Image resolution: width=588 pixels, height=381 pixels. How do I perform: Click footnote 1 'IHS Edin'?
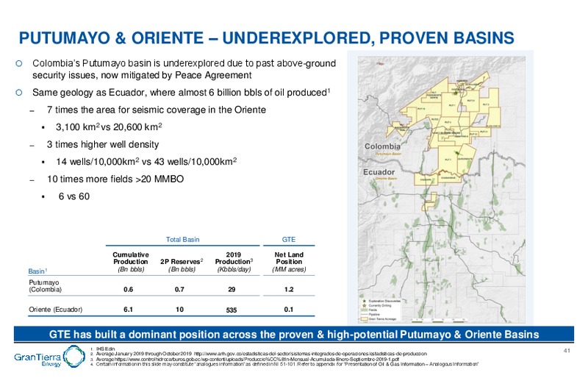pos(105,349)
